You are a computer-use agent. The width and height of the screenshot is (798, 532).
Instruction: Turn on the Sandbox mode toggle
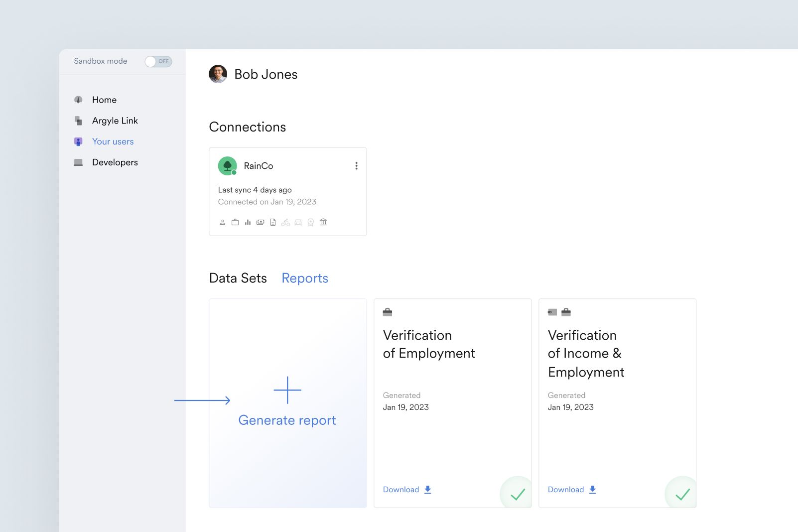(x=158, y=61)
